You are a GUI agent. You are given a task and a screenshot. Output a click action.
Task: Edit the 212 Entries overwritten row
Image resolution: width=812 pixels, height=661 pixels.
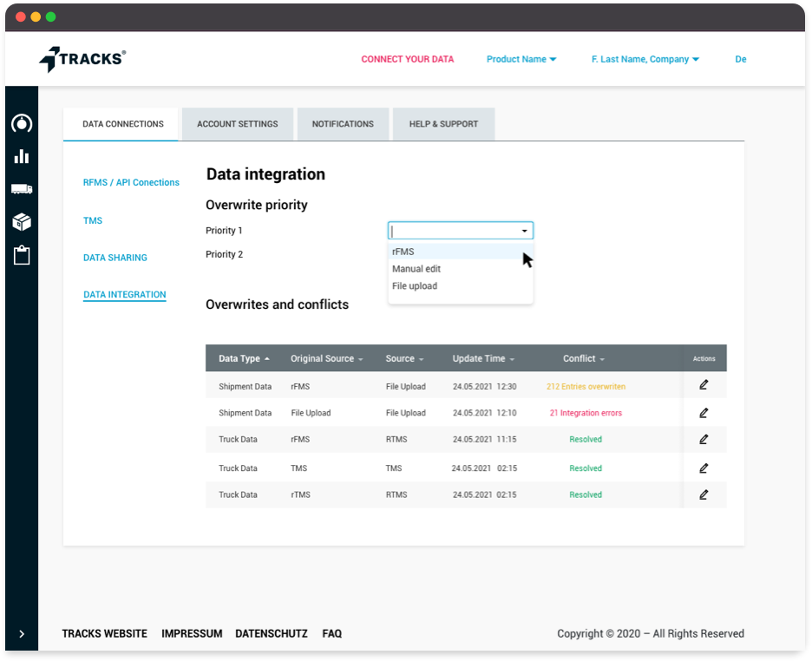704,385
